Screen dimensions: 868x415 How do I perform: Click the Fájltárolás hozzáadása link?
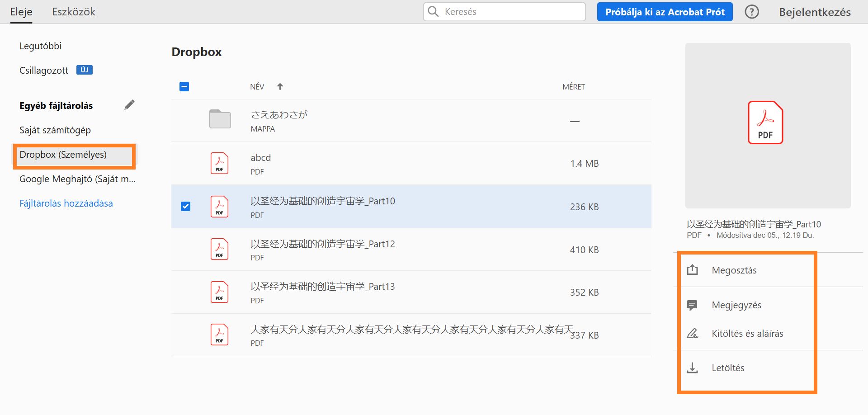click(x=66, y=203)
